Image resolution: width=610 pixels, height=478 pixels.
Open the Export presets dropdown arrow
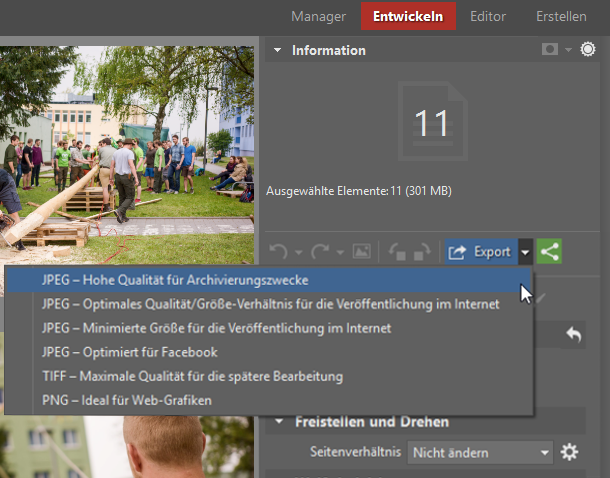click(525, 252)
